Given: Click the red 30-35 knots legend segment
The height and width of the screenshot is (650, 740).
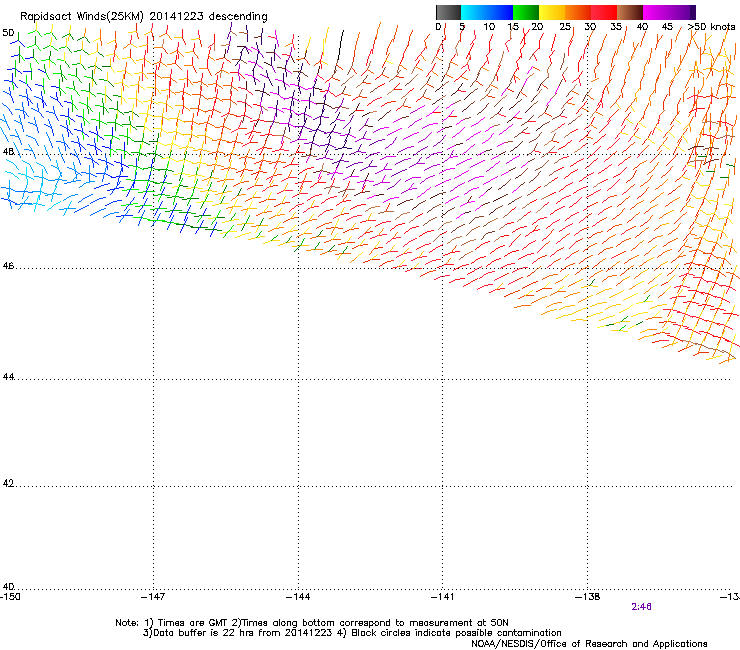Looking at the screenshot, I should point(604,12).
